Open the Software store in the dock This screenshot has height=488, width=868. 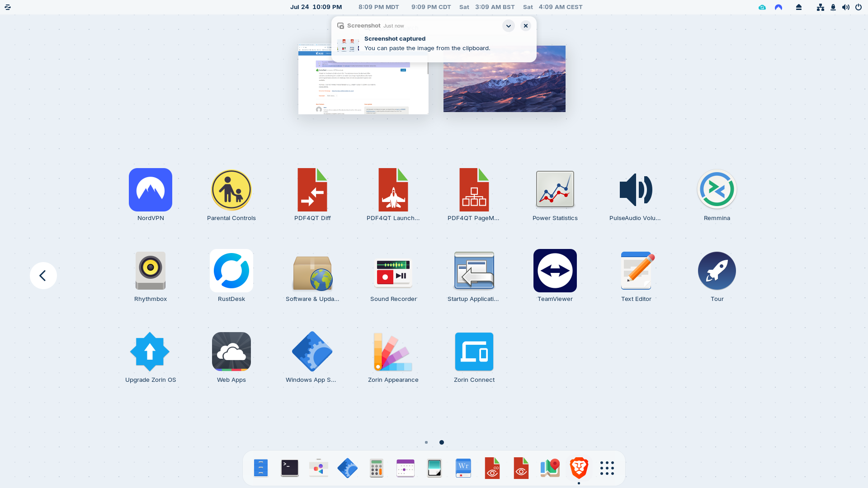click(x=319, y=468)
